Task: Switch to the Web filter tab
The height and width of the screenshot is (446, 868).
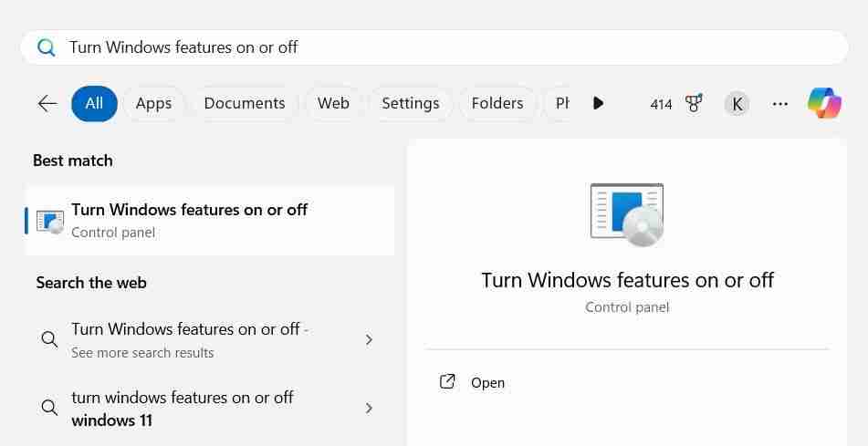Action: pos(333,103)
